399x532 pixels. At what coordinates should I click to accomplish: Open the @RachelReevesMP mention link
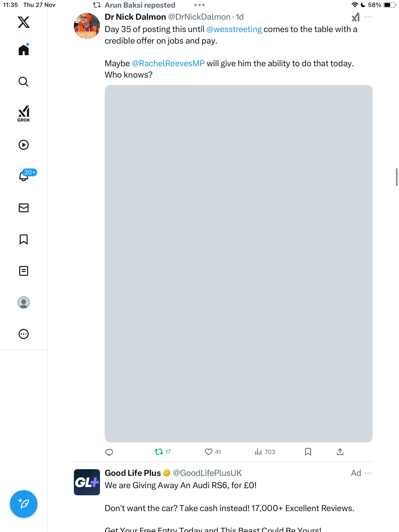168,64
